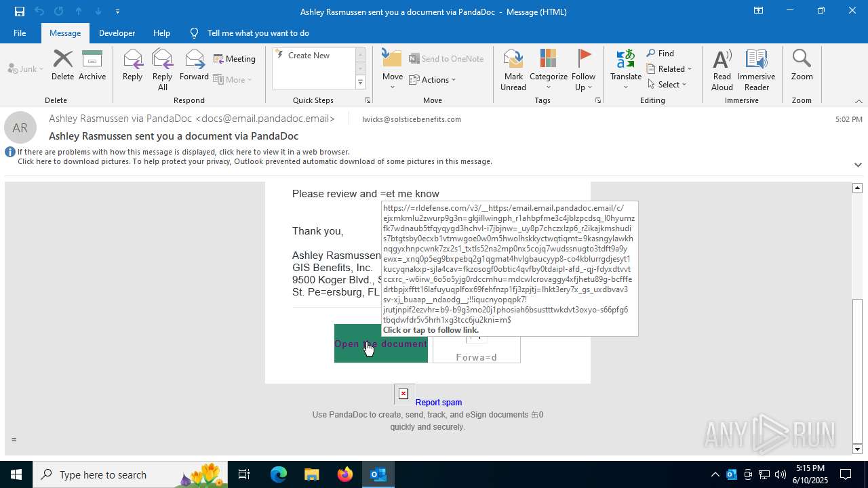
Task: Open the volume control in tray
Action: coord(781,474)
